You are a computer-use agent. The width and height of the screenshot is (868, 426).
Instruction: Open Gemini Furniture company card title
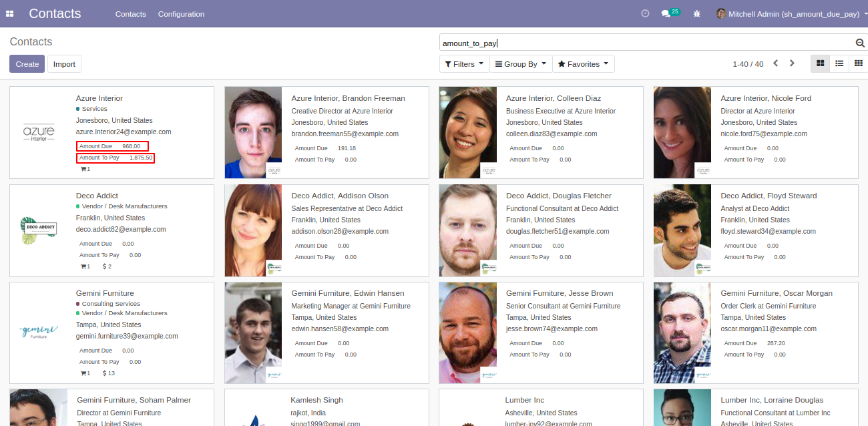pyautogui.click(x=105, y=293)
